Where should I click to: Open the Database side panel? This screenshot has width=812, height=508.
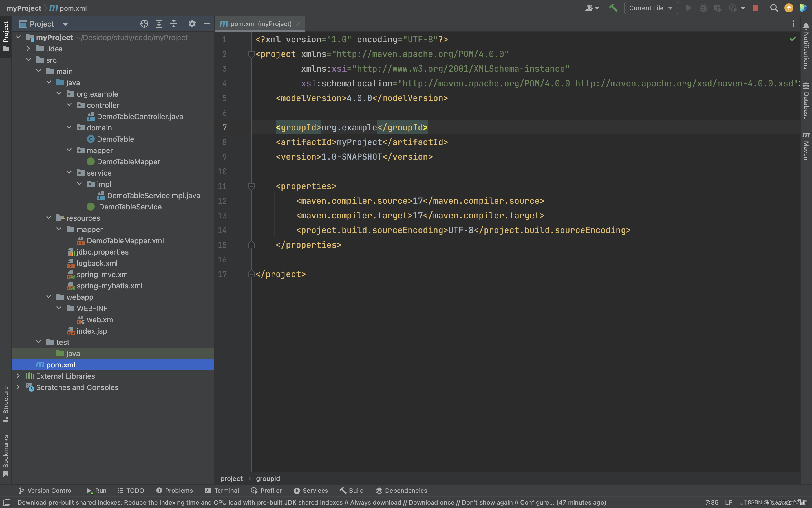(806, 101)
